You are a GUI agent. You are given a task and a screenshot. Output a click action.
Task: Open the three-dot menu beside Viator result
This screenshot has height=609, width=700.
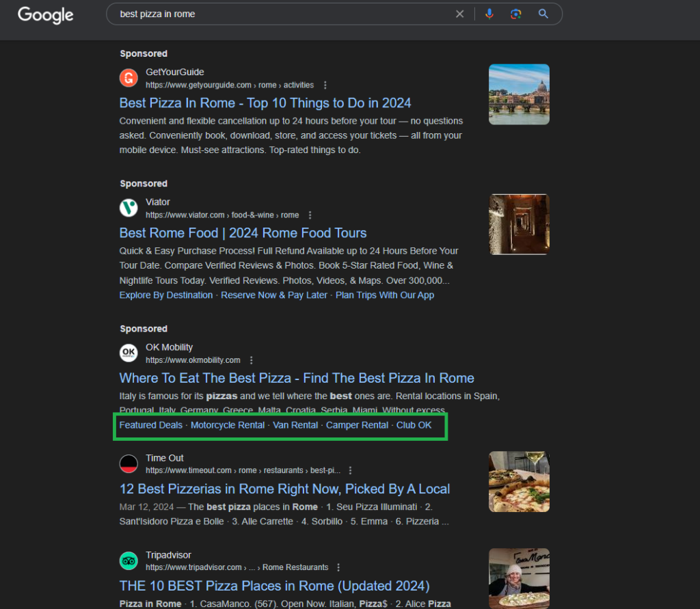pos(310,215)
